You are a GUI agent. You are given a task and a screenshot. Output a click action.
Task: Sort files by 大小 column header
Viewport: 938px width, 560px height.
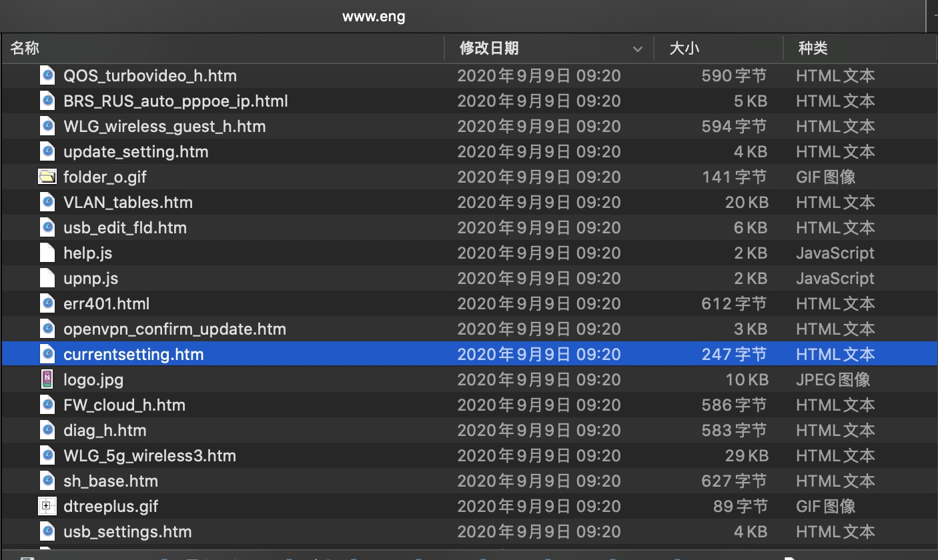684,48
